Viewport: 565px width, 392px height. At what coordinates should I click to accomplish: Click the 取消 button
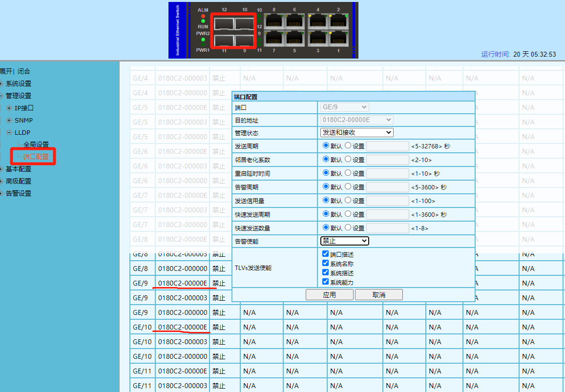coord(378,295)
